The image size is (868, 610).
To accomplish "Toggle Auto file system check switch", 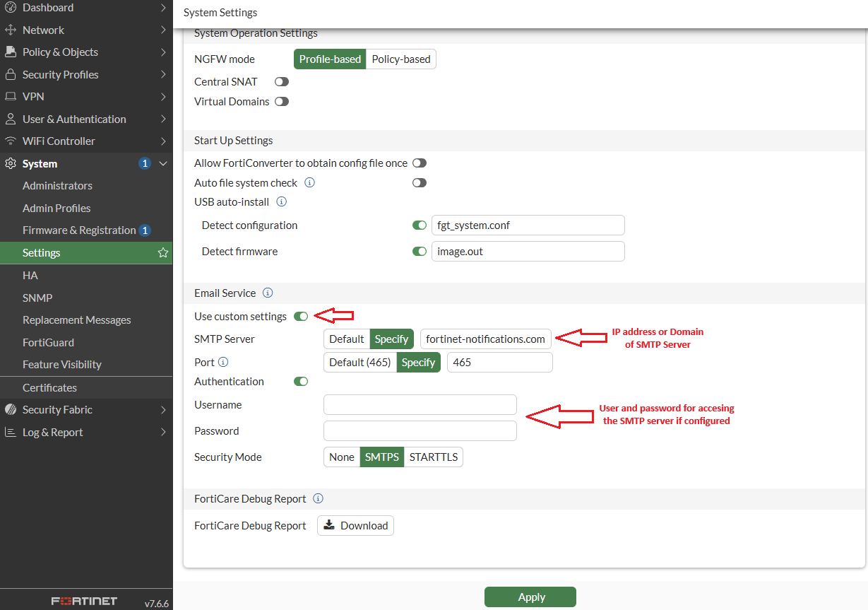I will 420,182.
